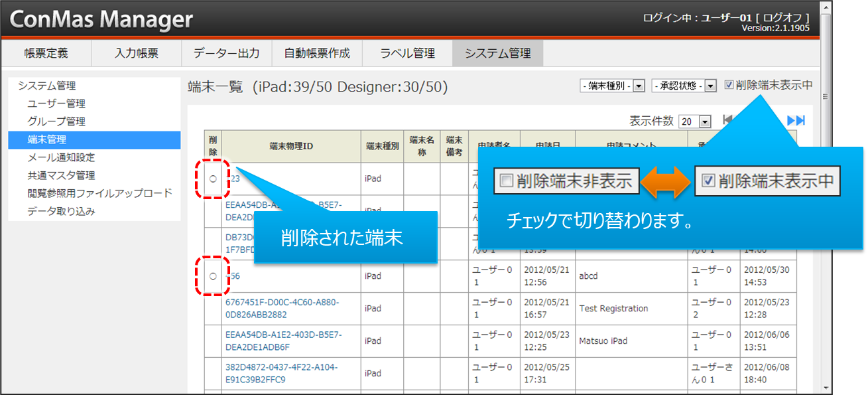Open terminal ID 6767451F-D00C-4C60-A880 link

[282, 308]
